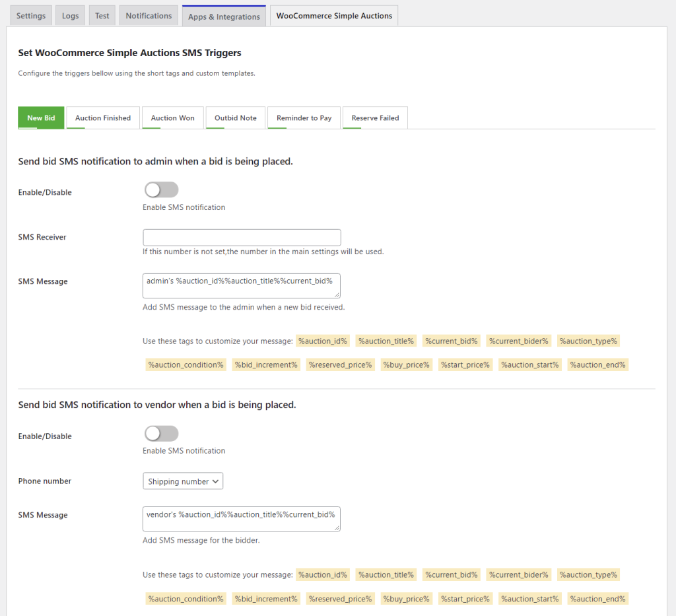Click %current_bider% tag in admin section
Screen dimensions: 676x616
point(519,341)
